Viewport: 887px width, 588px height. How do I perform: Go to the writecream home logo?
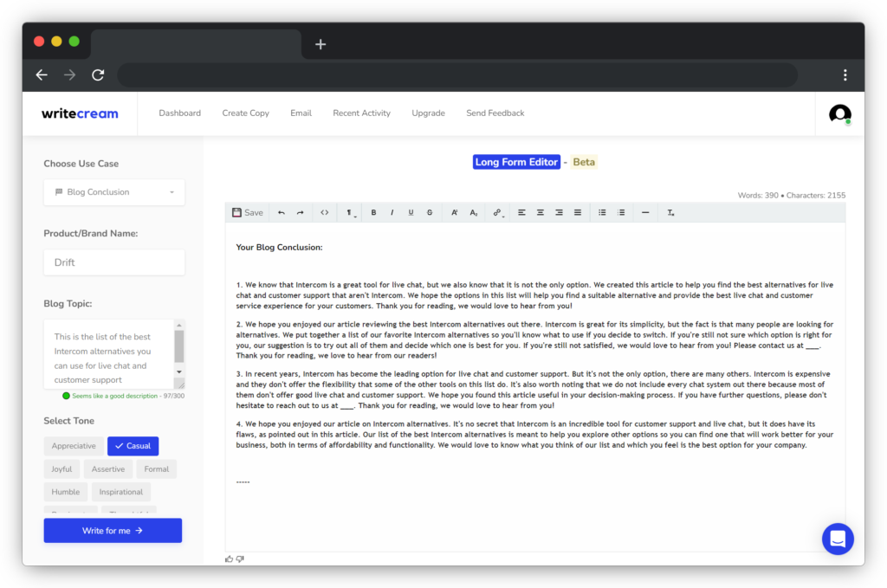tap(80, 113)
